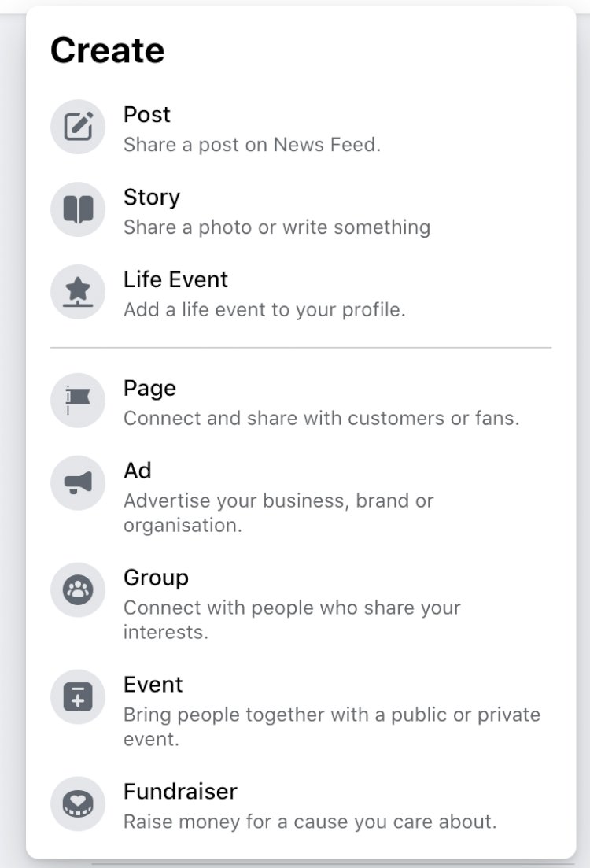Click the Post pencil-and-square icon
Image resolution: width=590 pixels, height=868 pixels.
pyautogui.click(x=78, y=127)
